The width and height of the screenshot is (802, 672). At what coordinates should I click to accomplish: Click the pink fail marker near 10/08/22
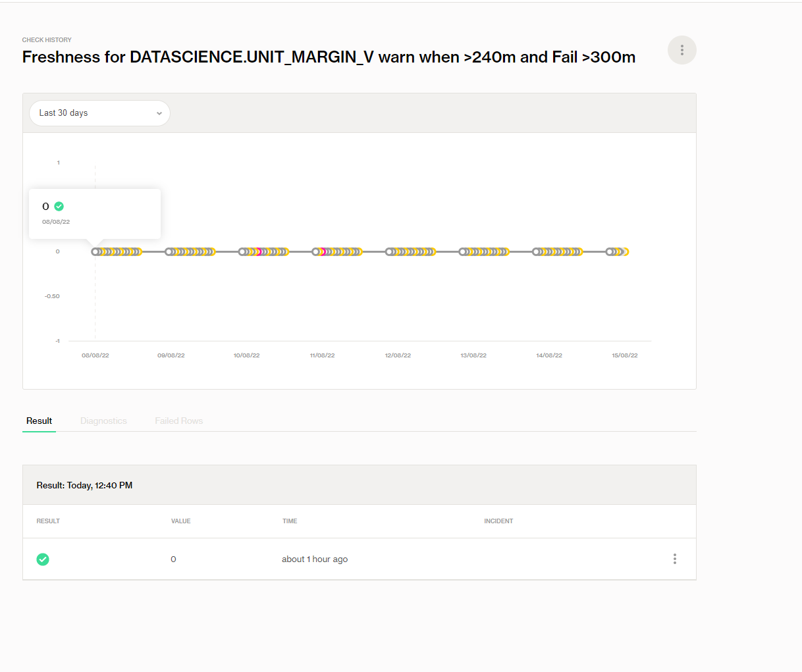tap(257, 251)
